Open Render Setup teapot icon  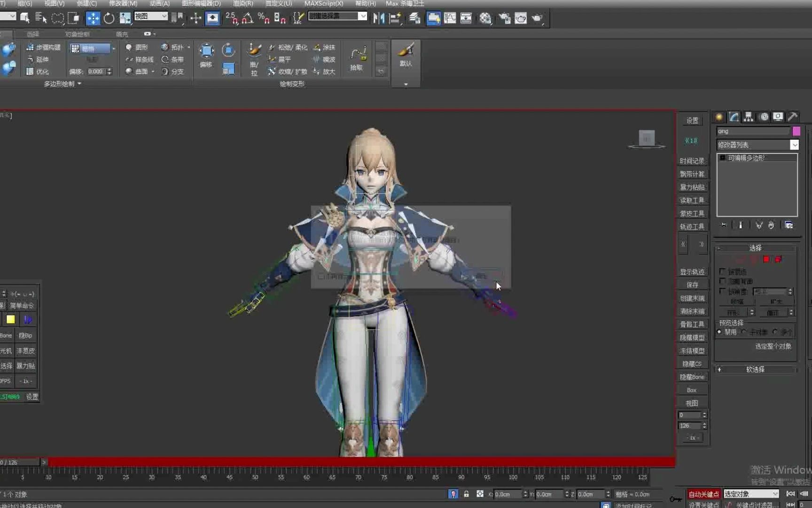click(505, 18)
